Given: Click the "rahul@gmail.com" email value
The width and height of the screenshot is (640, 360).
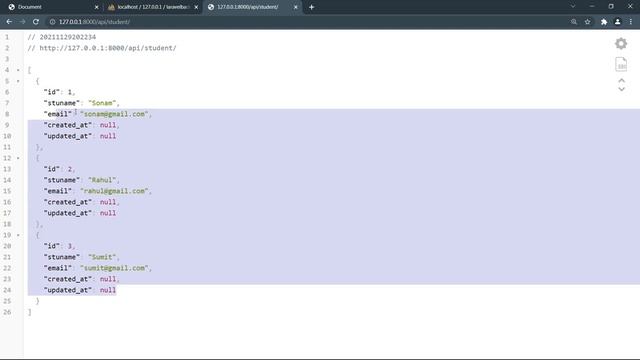Looking at the screenshot, I should coord(114,191).
